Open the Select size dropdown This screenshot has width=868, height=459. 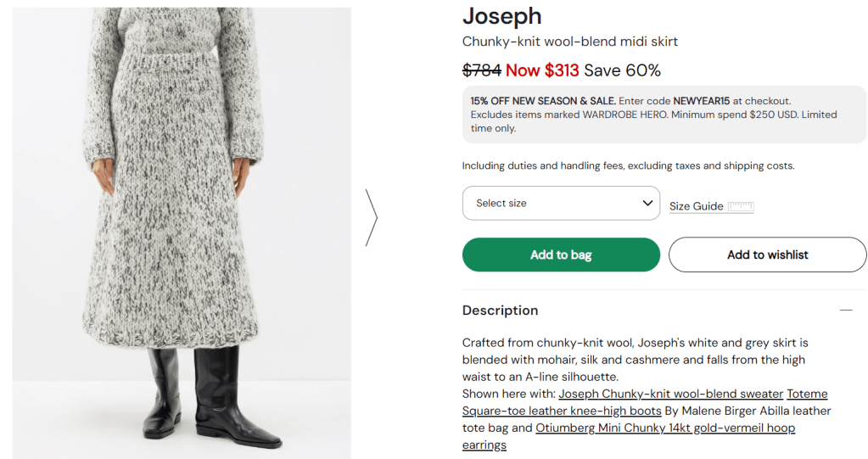tap(560, 204)
